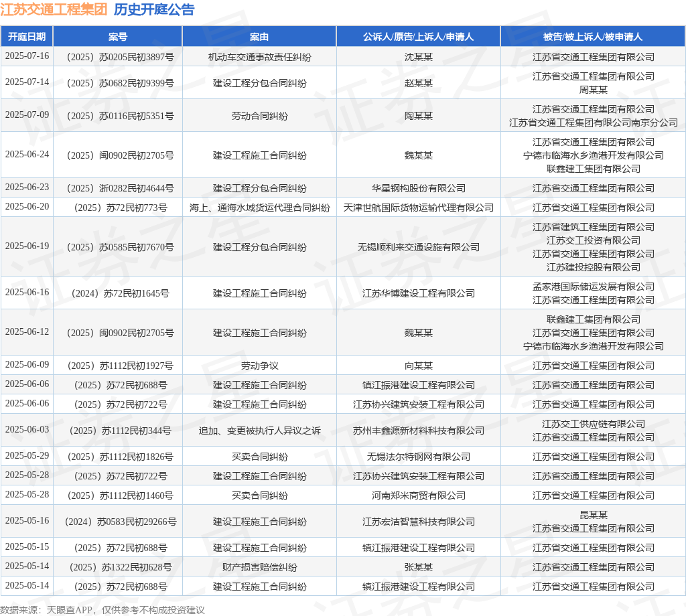Click the date 2025-06-16

27,292
